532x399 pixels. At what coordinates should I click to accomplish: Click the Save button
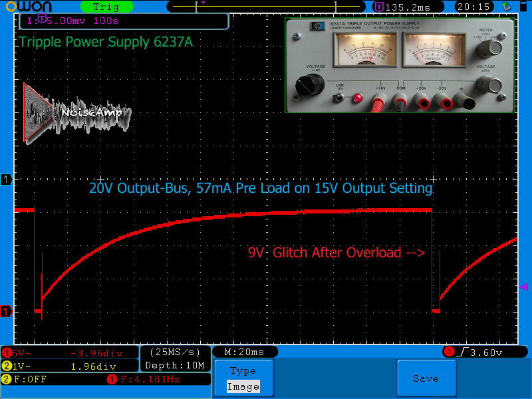click(426, 378)
